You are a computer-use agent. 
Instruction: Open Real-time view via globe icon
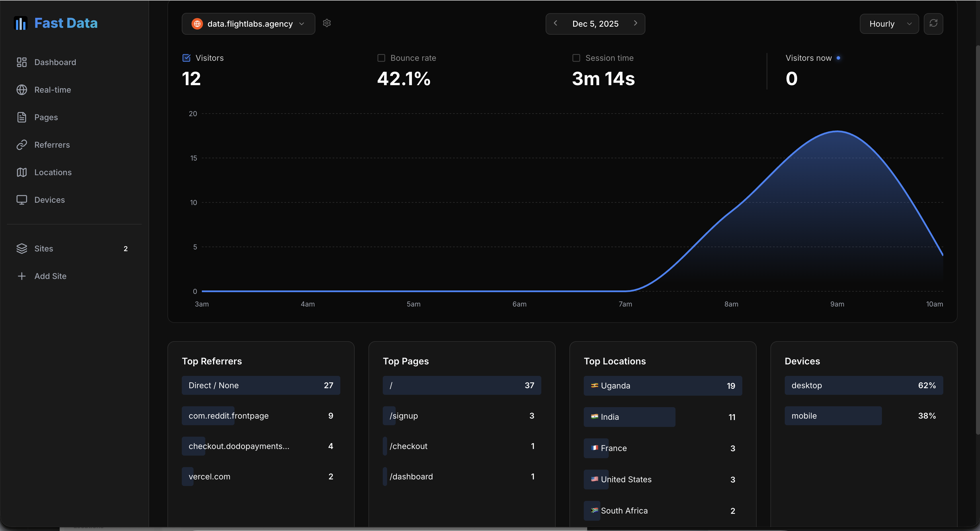coord(22,90)
